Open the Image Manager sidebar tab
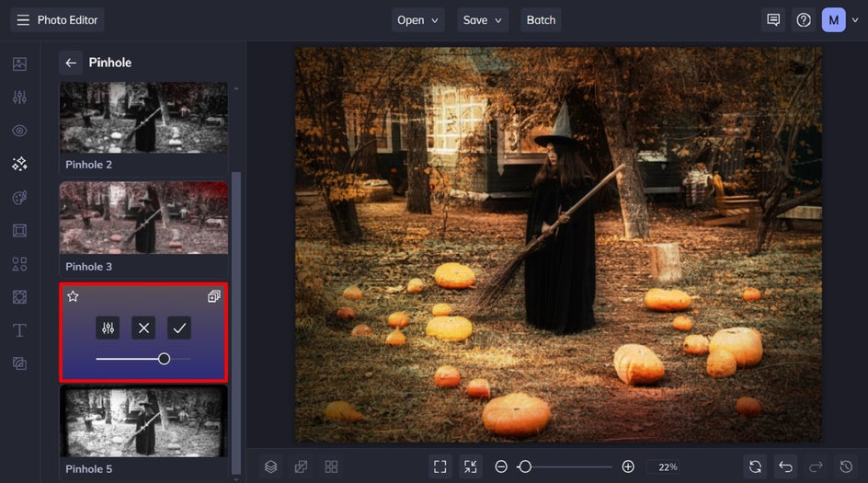868x483 pixels. click(19, 64)
